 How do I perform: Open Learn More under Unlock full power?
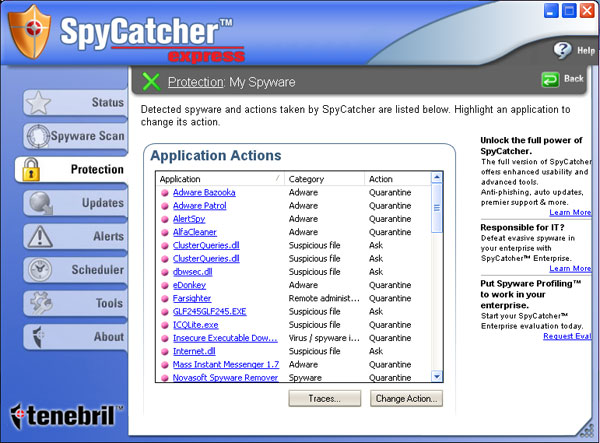tap(570, 212)
